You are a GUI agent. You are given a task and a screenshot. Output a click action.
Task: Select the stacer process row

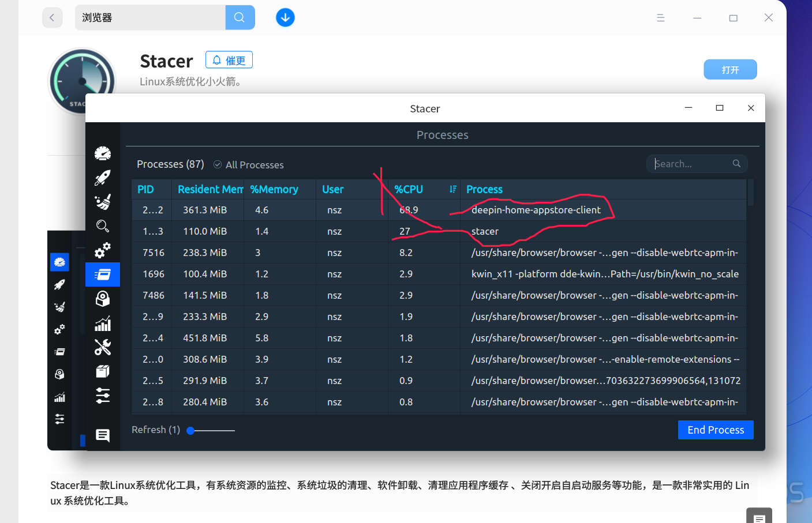click(x=439, y=231)
